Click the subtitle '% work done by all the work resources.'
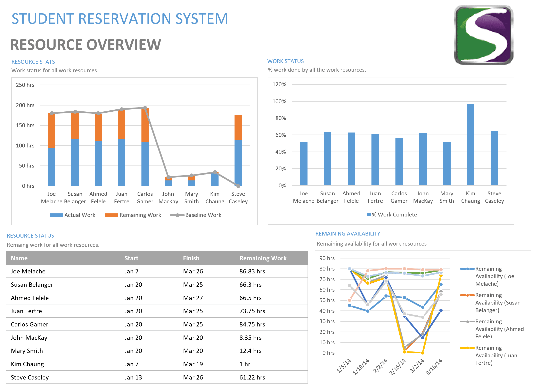 (x=317, y=70)
